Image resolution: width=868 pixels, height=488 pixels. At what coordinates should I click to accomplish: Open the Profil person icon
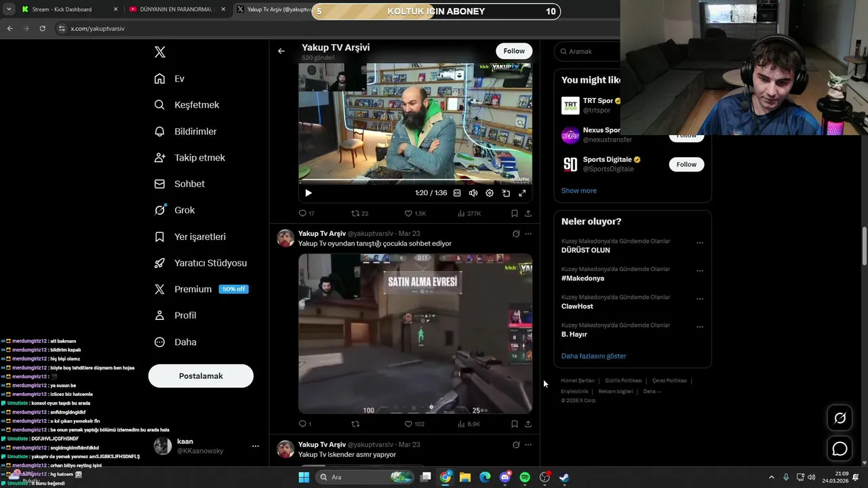160,315
